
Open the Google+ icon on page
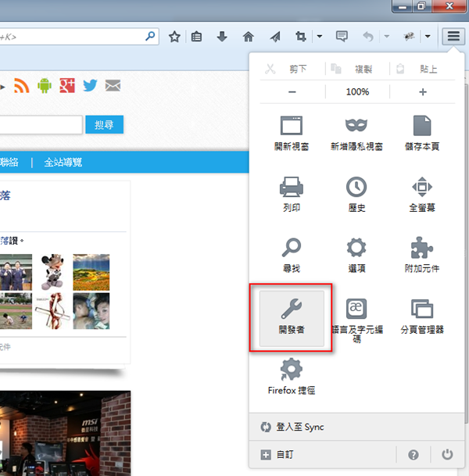tap(67, 86)
